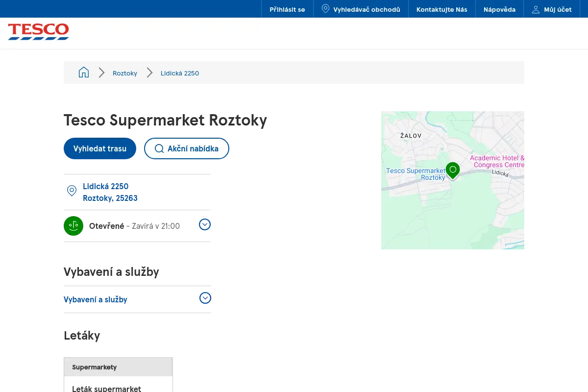The height and width of the screenshot is (392, 588).
Task: Click the Lidická 2250 Roztoky address link
Action: click(110, 192)
